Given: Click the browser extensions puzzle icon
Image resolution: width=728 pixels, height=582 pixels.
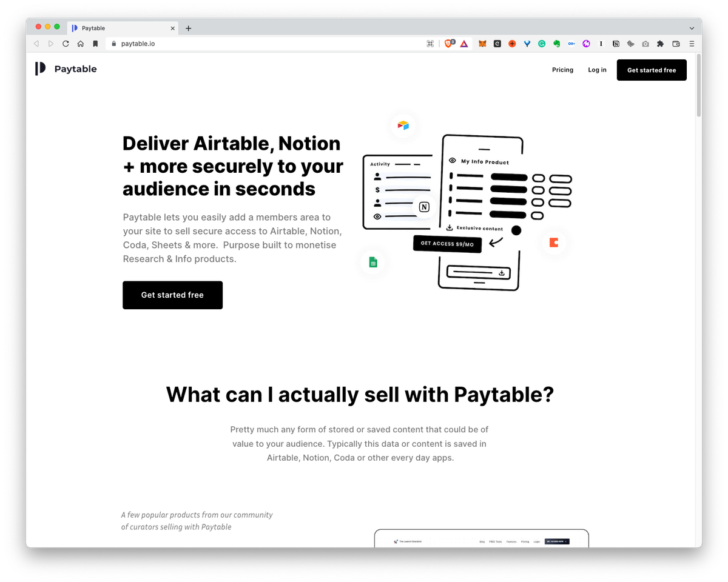Looking at the screenshot, I should point(659,44).
